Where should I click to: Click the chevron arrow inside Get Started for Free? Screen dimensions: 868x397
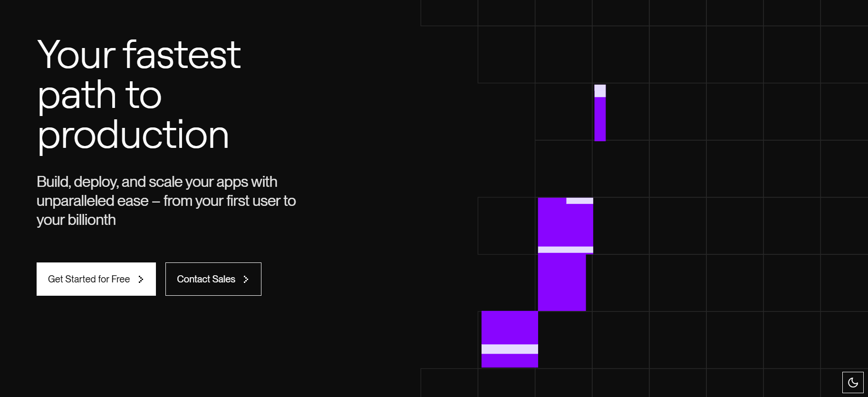click(141, 280)
